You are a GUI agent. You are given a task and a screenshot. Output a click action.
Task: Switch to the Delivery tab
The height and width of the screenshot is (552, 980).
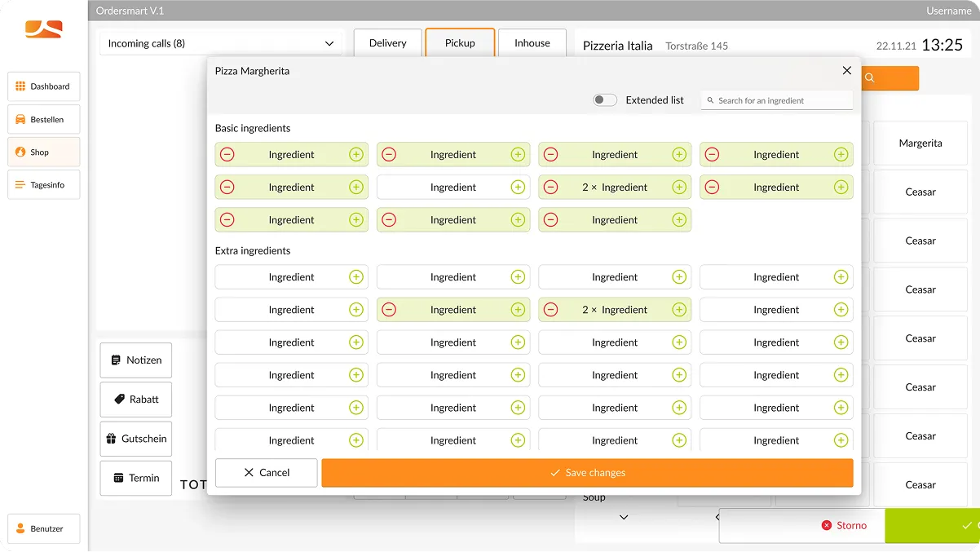pos(387,42)
